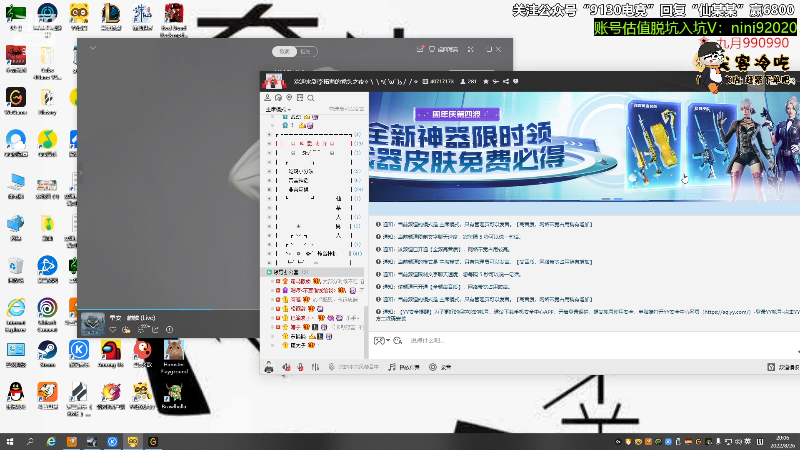The width and height of the screenshot is (800, 450).
Task: Click the chat message input field
Action: pos(602,340)
